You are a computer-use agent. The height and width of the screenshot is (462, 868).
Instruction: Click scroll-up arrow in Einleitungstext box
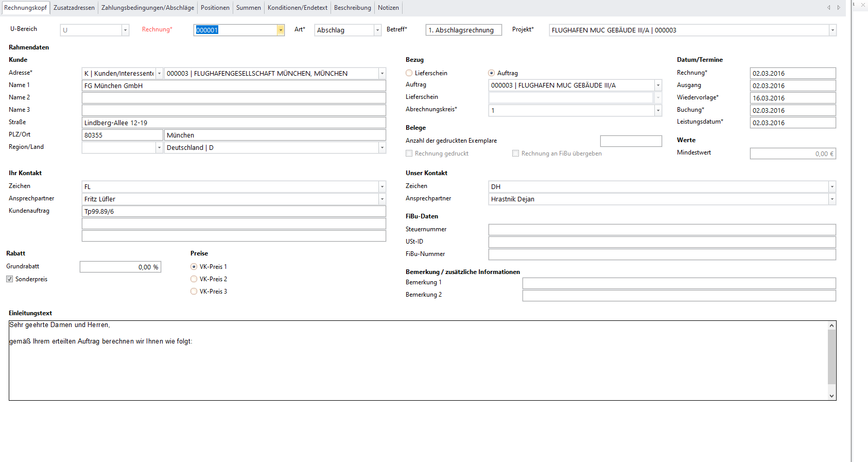(831, 326)
